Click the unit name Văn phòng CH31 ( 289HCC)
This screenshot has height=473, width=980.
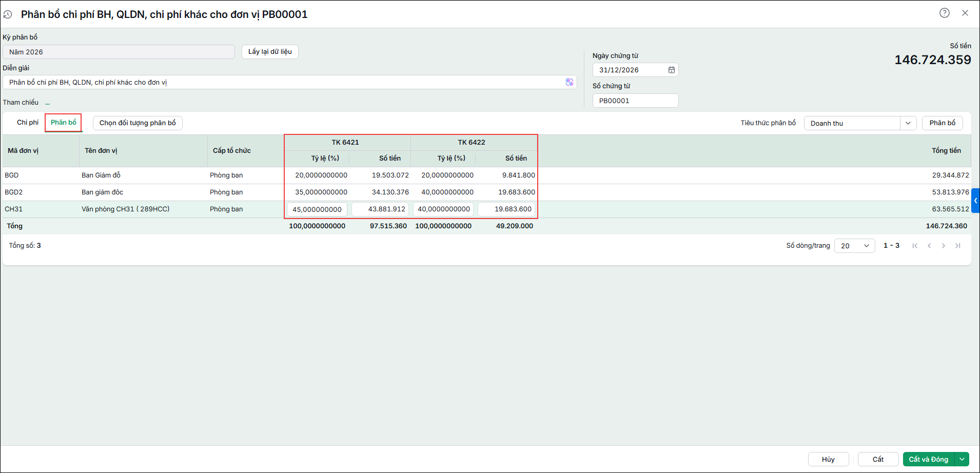click(x=126, y=209)
